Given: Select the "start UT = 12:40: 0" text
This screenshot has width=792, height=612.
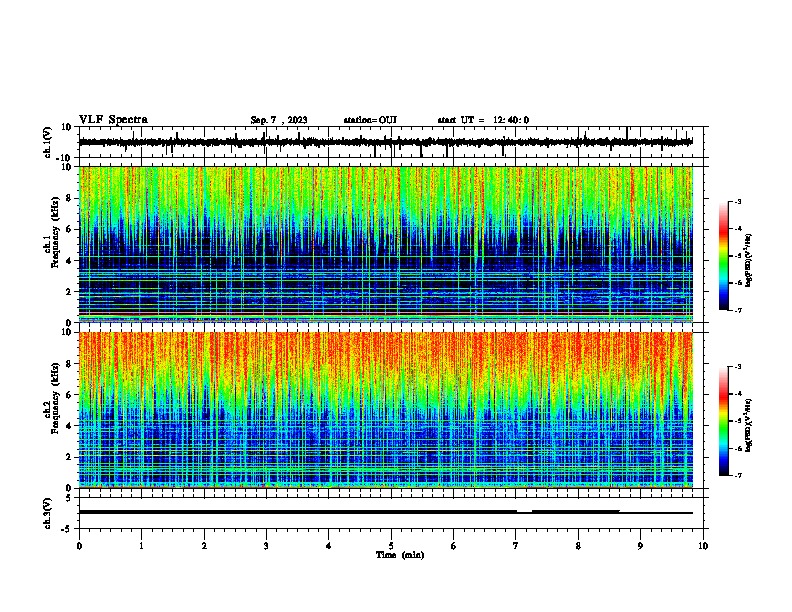Looking at the screenshot, I should 483,120.
